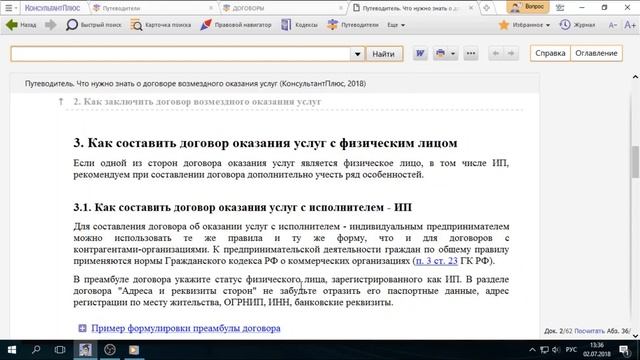Go to previous search match arrow

click(496, 53)
